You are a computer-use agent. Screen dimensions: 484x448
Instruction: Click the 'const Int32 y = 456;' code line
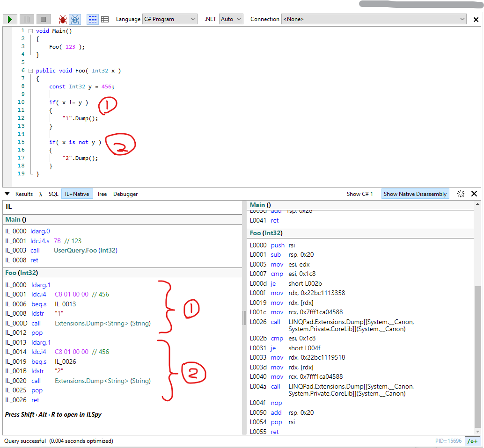[81, 87]
